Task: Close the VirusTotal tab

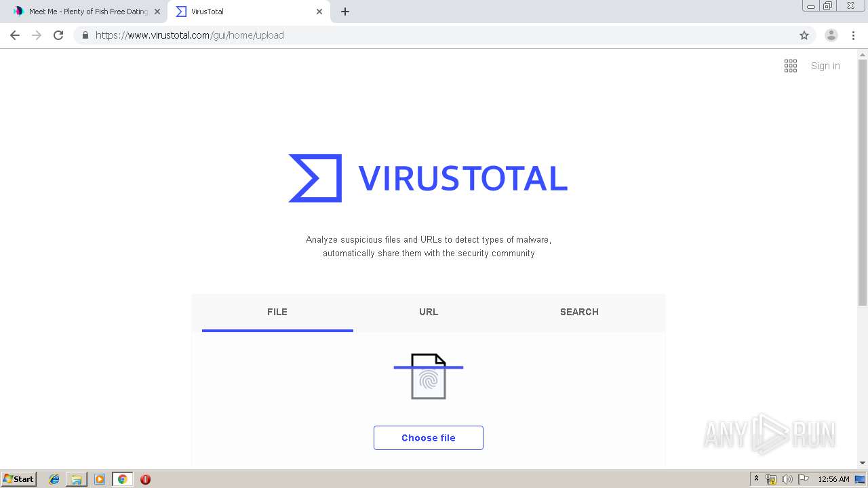Action: [319, 12]
